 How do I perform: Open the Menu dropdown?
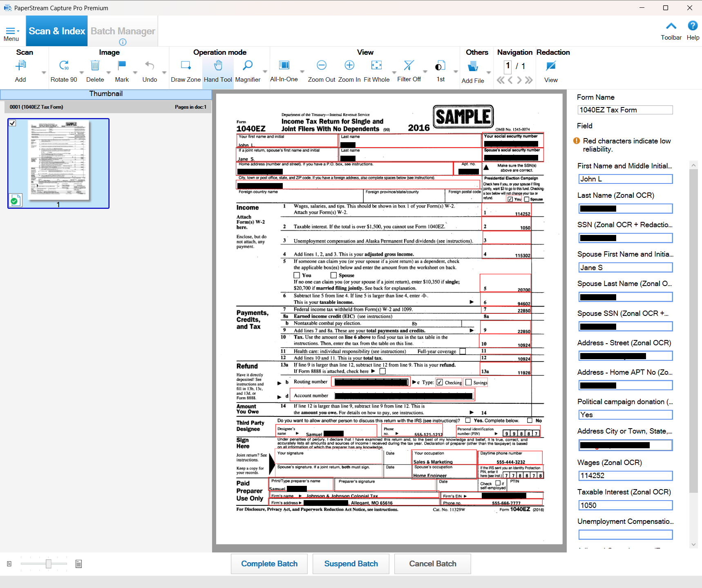[x=12, y=34]
